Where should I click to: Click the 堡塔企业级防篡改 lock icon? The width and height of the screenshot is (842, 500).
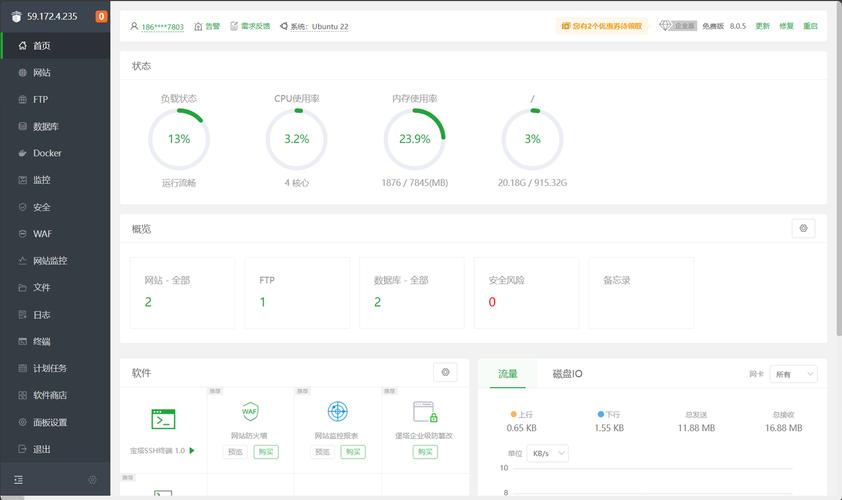[425, 412]
